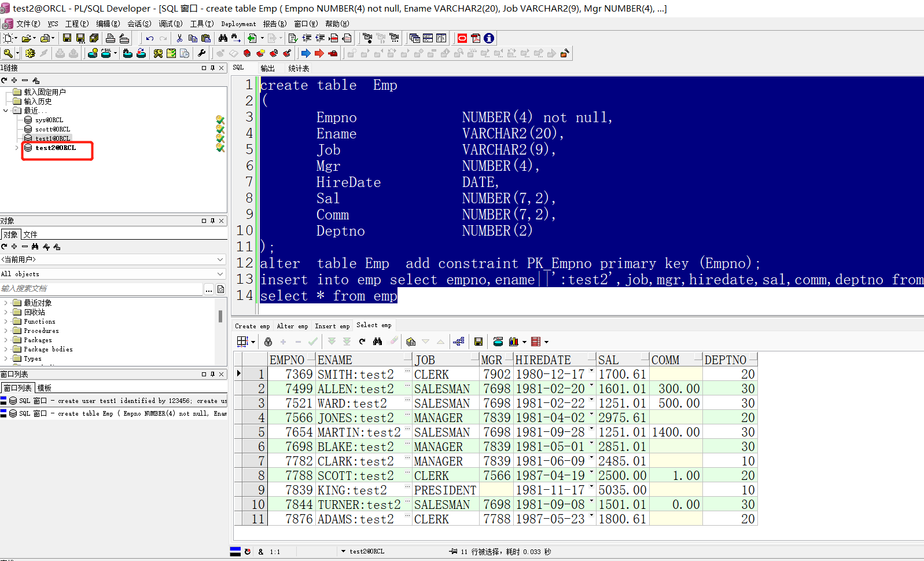Open the chart icon dropdown arrow in grid toolbar
Image resolution: width=924 pixels, height=561 pixels.
(524, 342)
